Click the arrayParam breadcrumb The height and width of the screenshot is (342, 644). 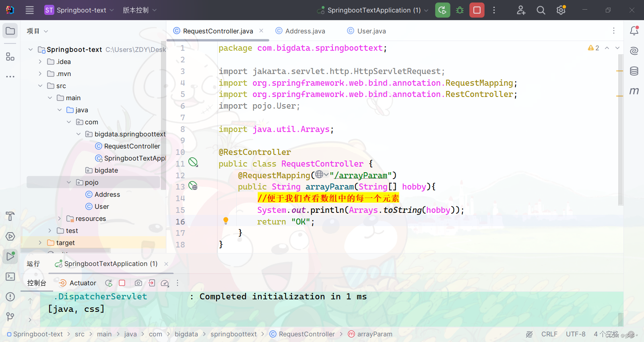coord(370,334)
